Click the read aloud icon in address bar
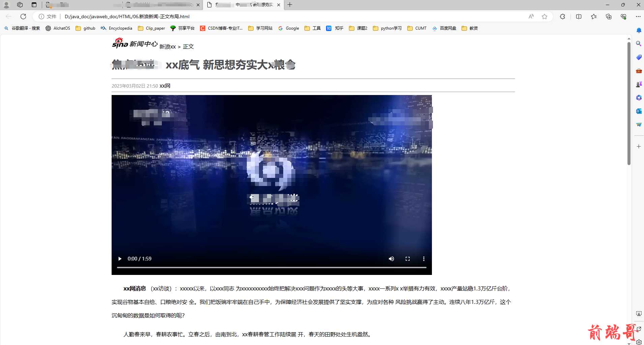The image size is (644, 345). [x=531, y=17]
